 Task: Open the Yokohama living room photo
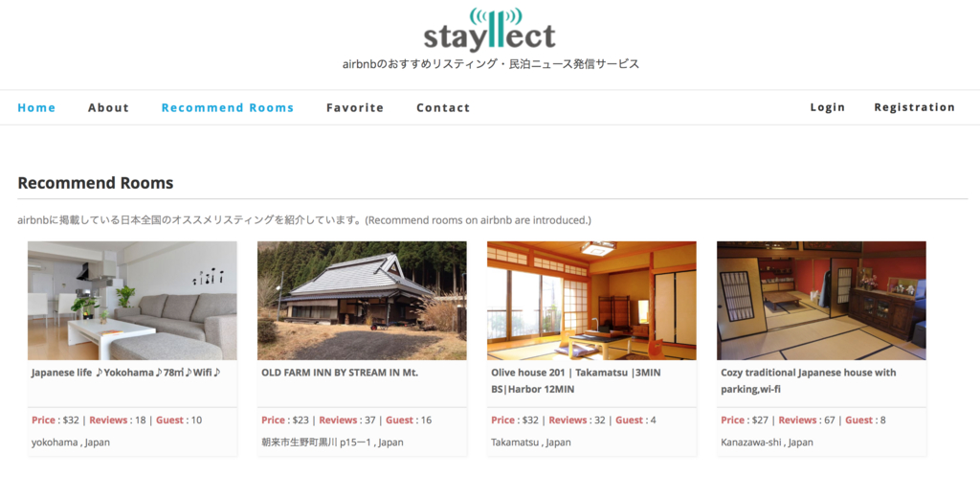pyautogui.click(x=132, y=301)
